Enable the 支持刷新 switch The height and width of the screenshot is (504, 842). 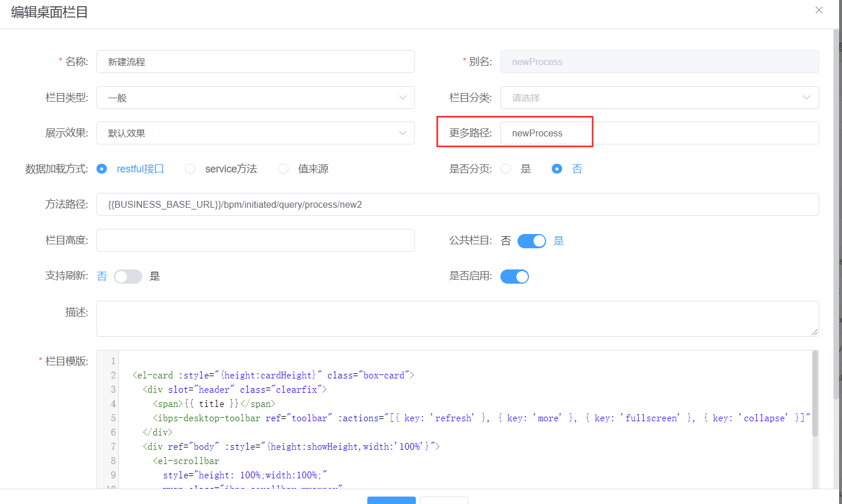click(x=128, y=277)
